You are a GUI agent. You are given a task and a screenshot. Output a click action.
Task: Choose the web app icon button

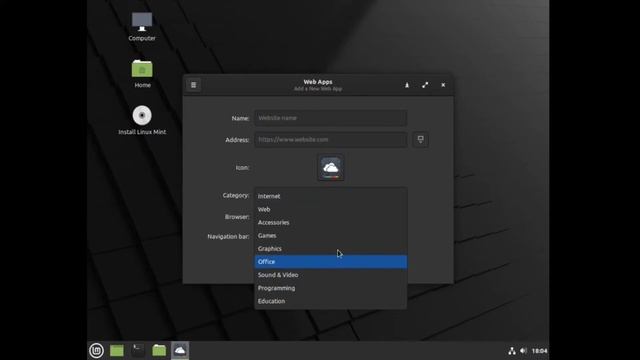point(331,167)
